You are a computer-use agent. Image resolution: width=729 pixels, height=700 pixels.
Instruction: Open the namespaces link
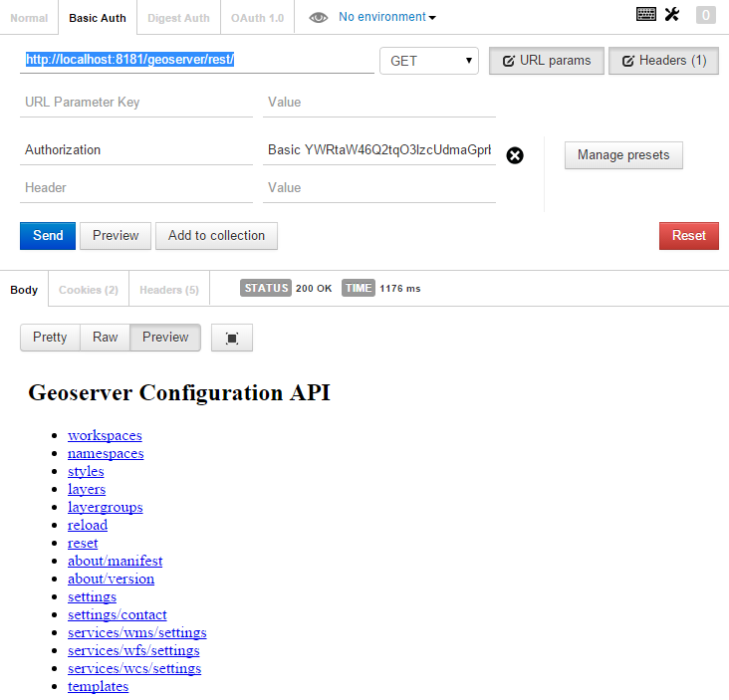coord(106,454)
